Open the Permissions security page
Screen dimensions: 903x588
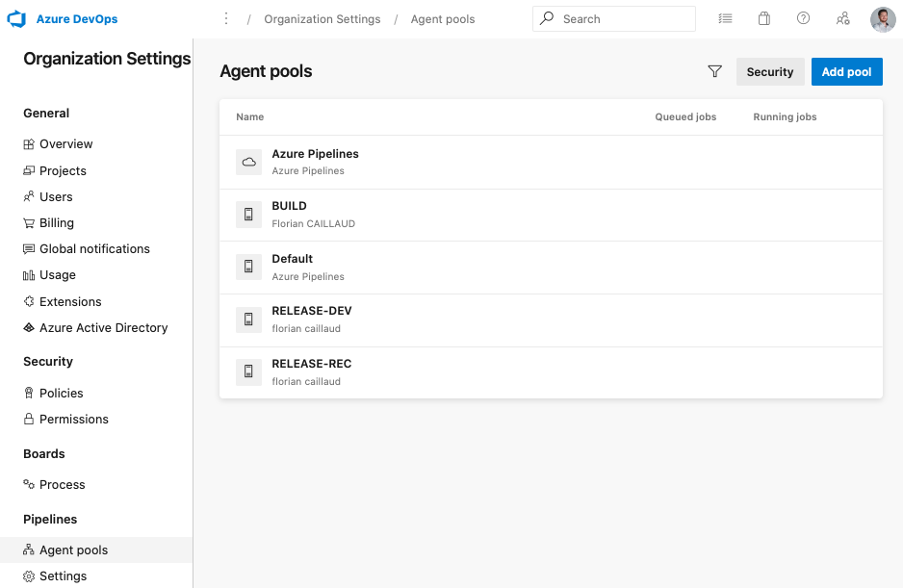point(74,420)
